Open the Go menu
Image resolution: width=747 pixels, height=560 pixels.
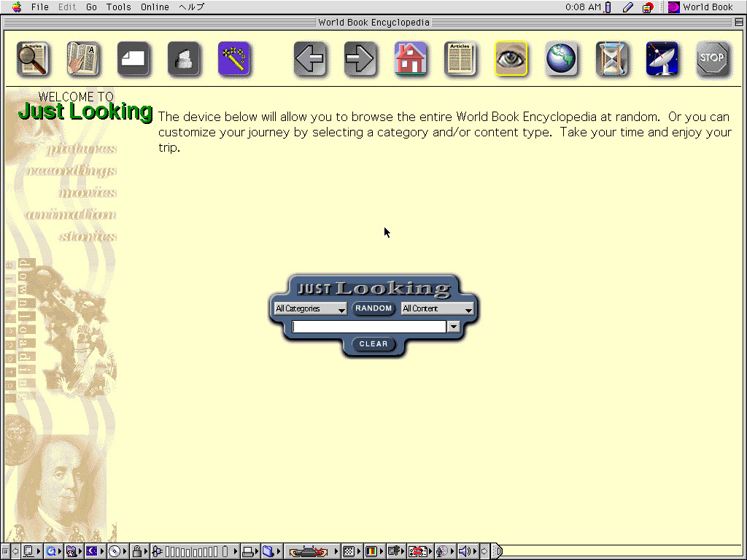click(91, 7)
